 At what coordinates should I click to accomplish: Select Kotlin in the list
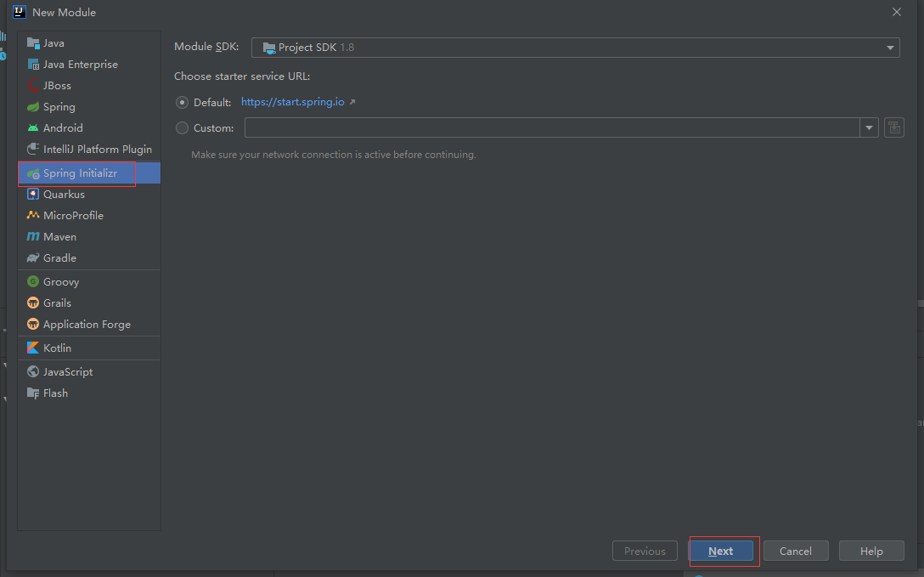pos(89,348)
